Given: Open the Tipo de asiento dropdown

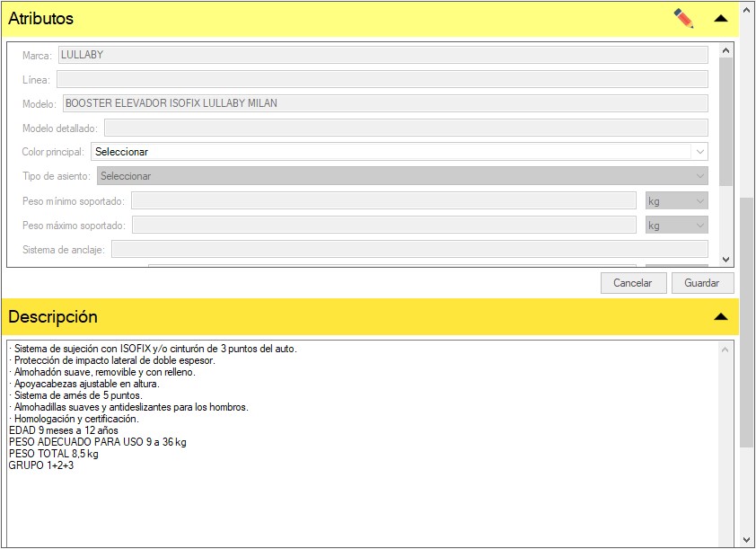Looking at the screenshot, I should 402,176.
